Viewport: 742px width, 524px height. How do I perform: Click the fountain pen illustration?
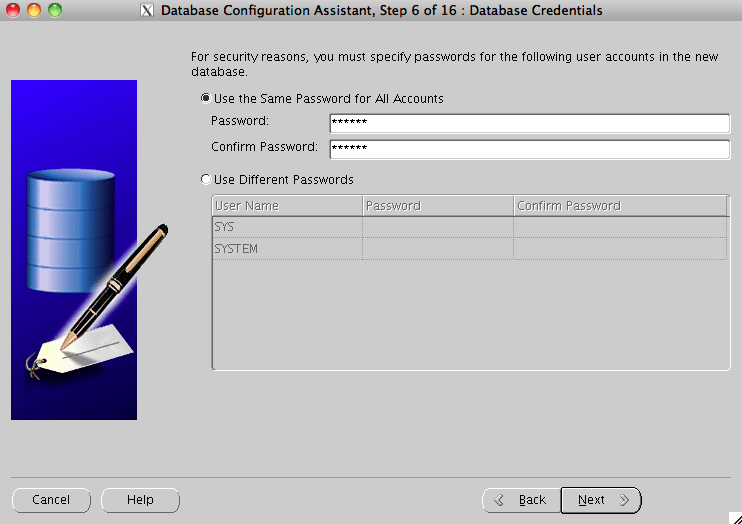point(115,285)
